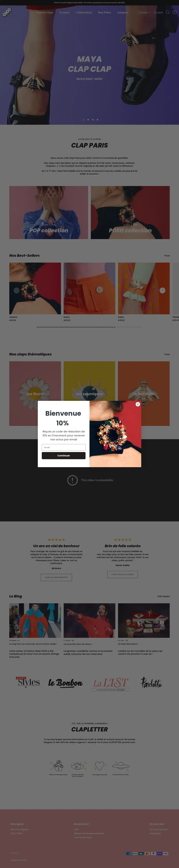Screen dimensions: 179x868
Task: Click the Continuer button
Action: pos(64,456)
